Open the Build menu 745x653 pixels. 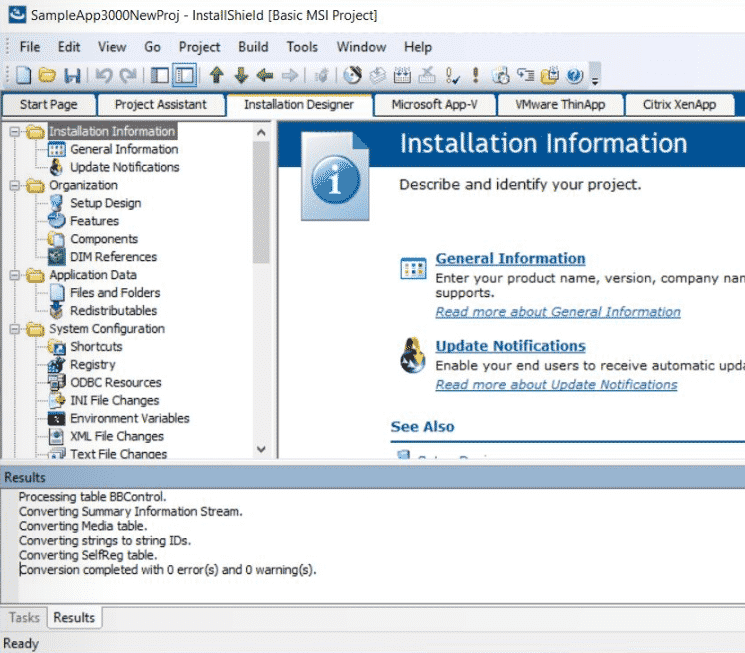[253, 47]
